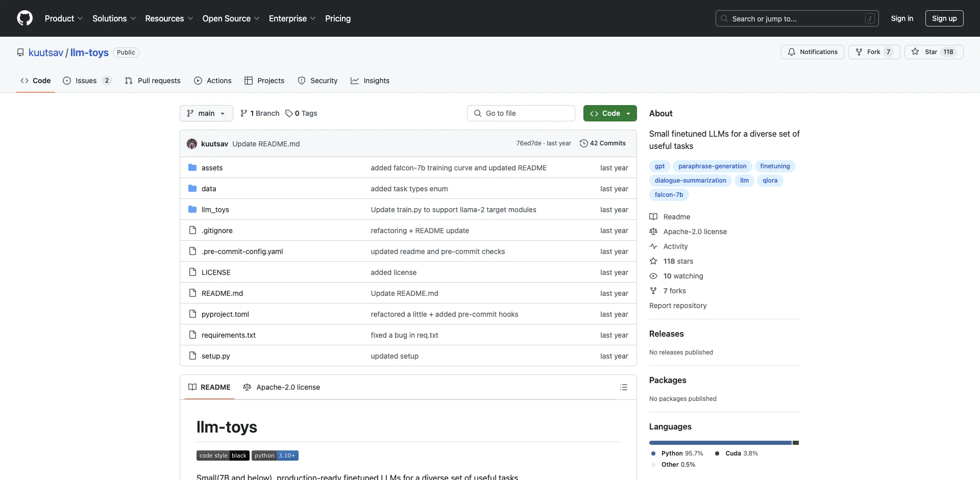This screenshot has width=980, height=480.
Task: Click kuutsav's avatar thumbnail
Action: 192,144
